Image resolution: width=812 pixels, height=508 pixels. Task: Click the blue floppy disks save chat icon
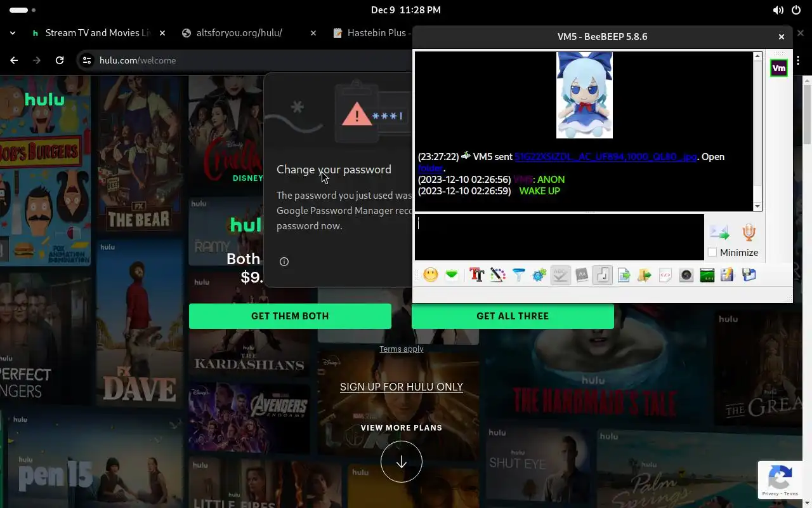(749, 275)
